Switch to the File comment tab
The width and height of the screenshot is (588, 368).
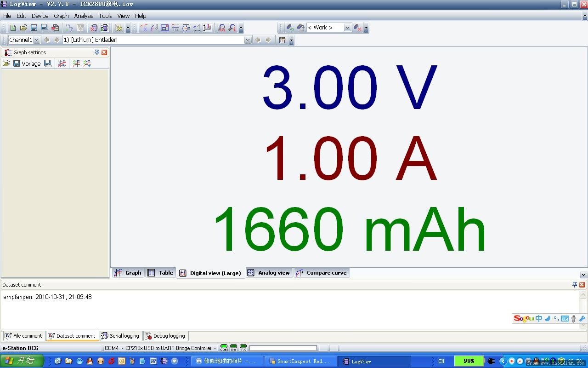pos(23,336)
